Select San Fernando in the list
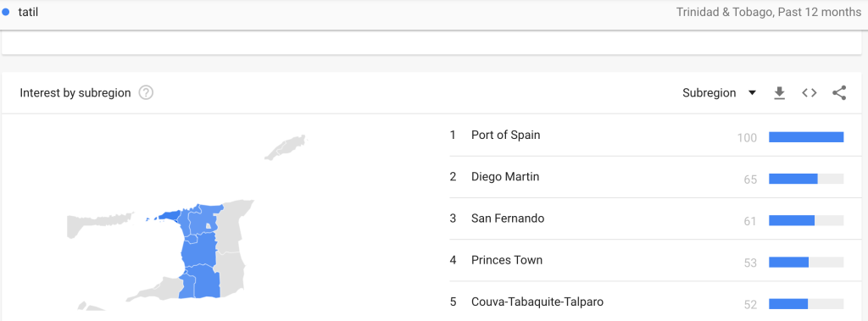 click(508, 219)
